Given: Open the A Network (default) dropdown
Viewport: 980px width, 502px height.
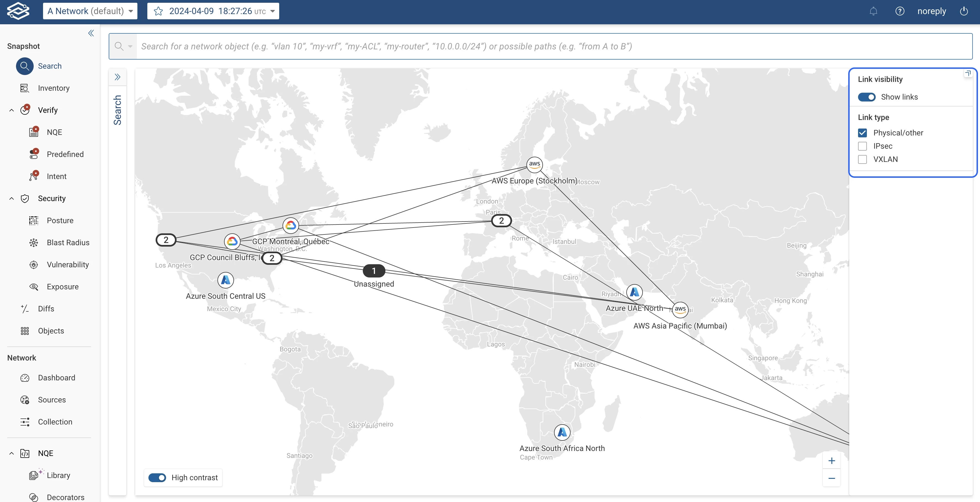Looking at the screenshot, I should tap(90, 11).
